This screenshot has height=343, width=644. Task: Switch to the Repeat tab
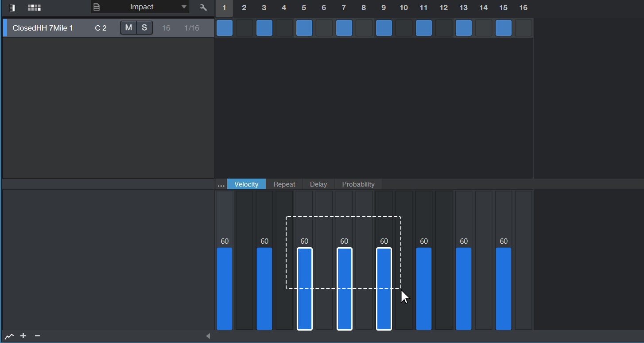point(284,184)
